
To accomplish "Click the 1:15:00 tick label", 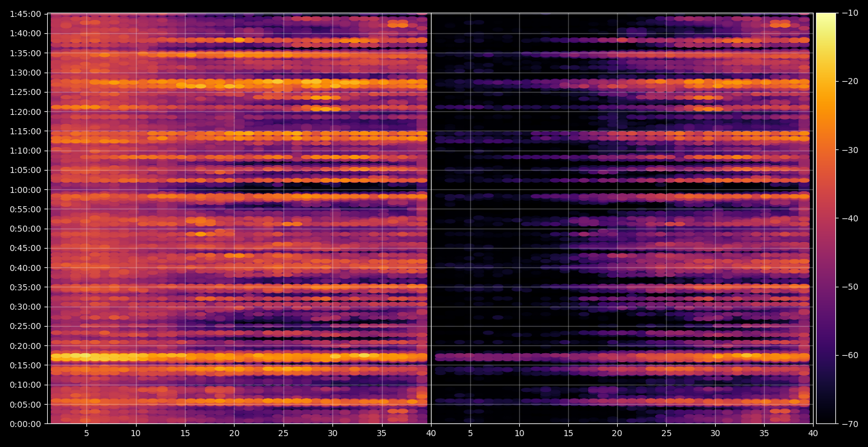I will [25, 131].
